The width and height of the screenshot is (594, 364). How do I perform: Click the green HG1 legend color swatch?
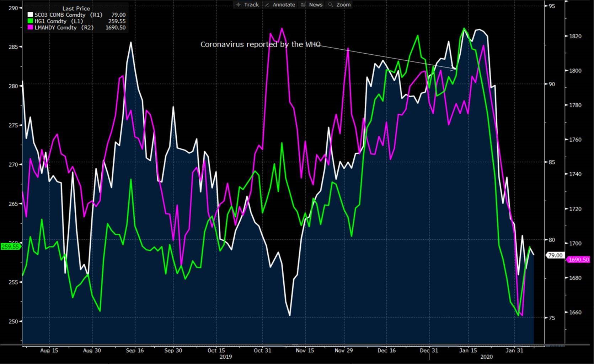click(x=31, y=21)
